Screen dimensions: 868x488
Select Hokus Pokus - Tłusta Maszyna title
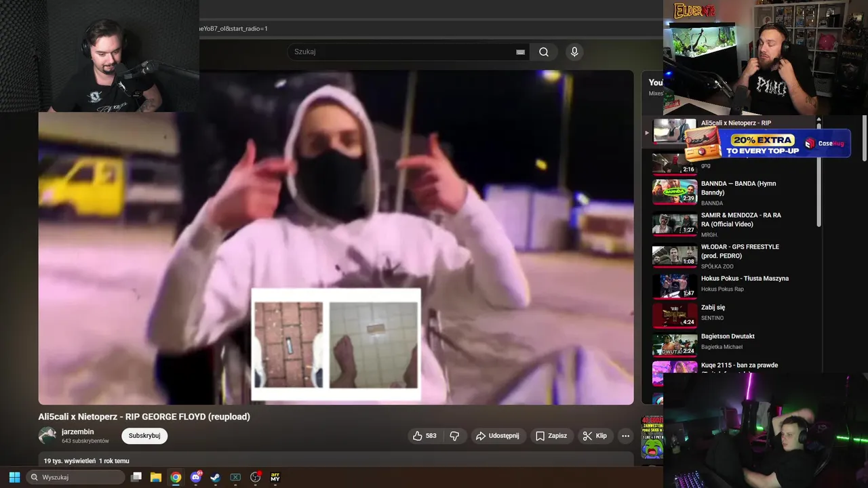[x=745, y=279]
